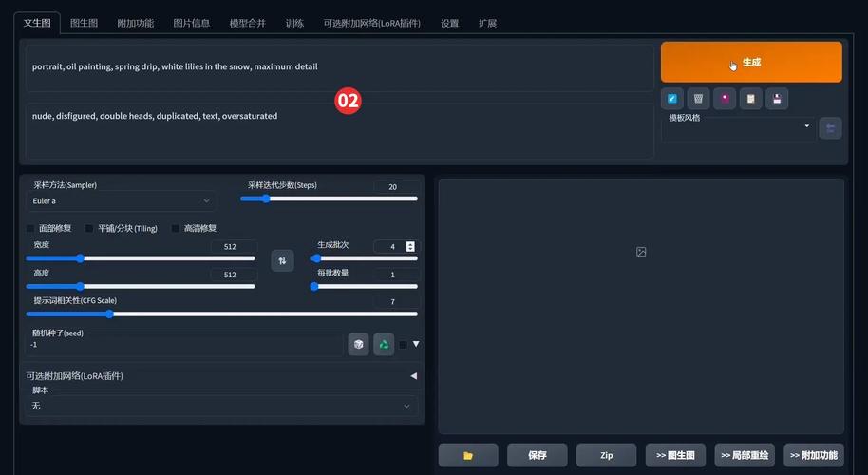Click the green recycle seed icon
This screenshot has width=868, height=475.
[x=384, y=344]
